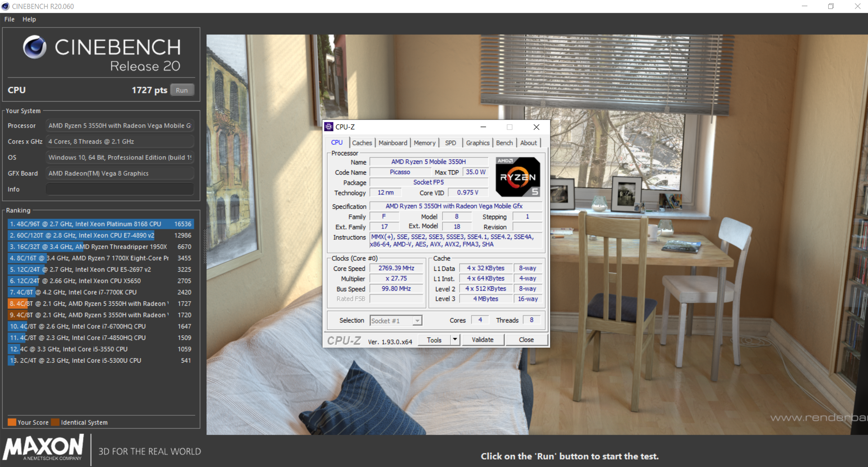Close the CPU-Z window with X
868x467 pixels.
(x=536, y=127)
